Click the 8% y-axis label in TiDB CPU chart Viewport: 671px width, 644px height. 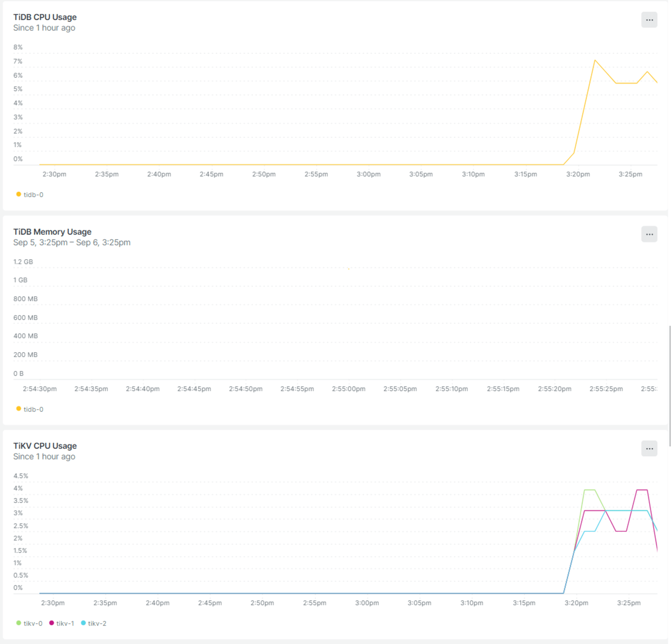coord(18,47)
